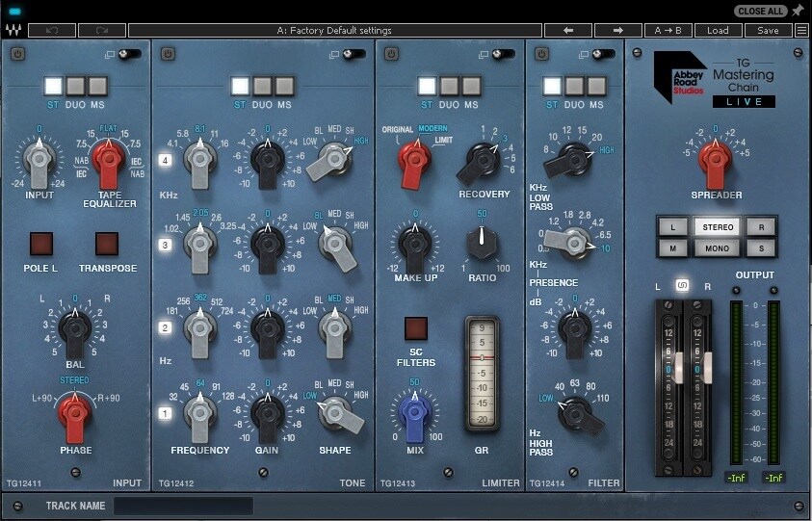Select the R monitor button
The height and width of the screenshot is (521, 812).
coord(761,227)
